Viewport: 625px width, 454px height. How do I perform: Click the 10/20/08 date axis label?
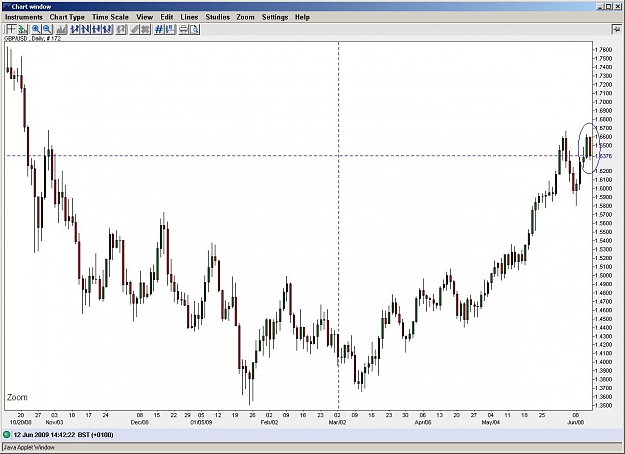pyautogui.click(x=21, y=422)
